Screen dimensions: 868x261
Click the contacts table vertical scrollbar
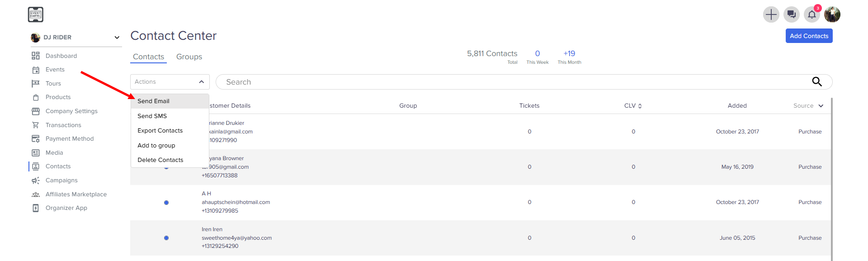pyautogui.click(x=831, y=179)
